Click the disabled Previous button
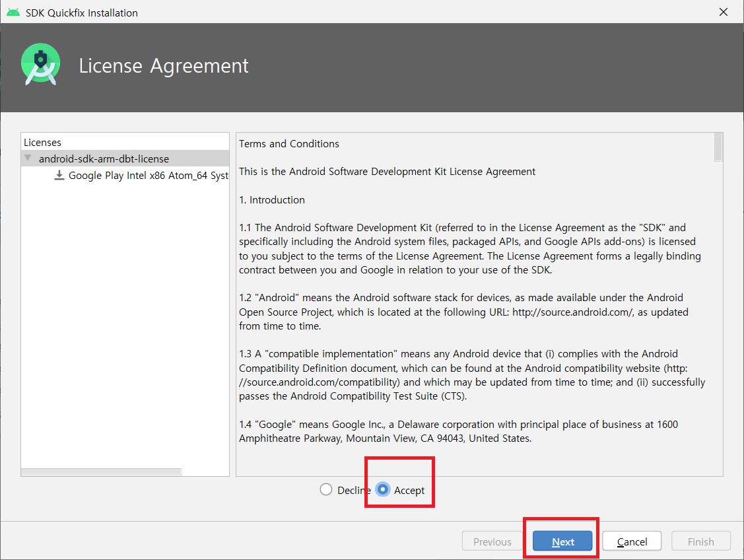The image size is (744, 560). (x=492, y=541)
